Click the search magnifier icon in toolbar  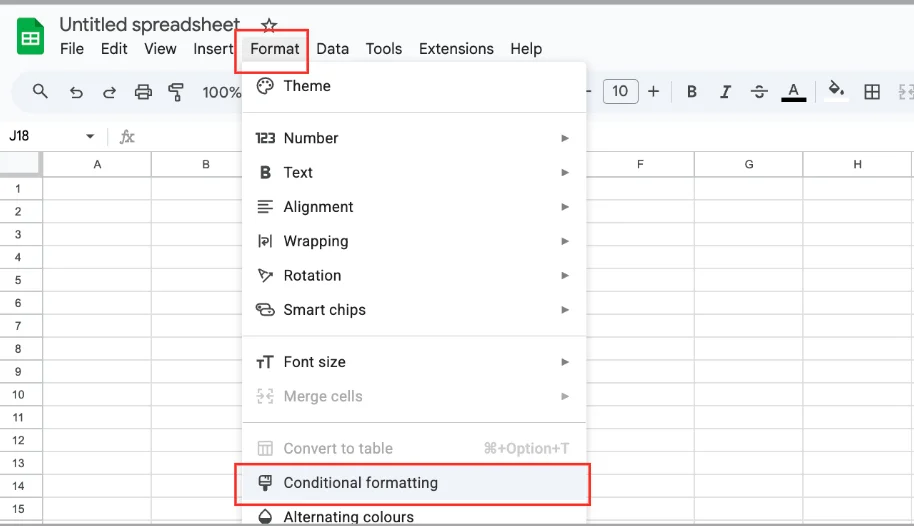click(40, 91)
